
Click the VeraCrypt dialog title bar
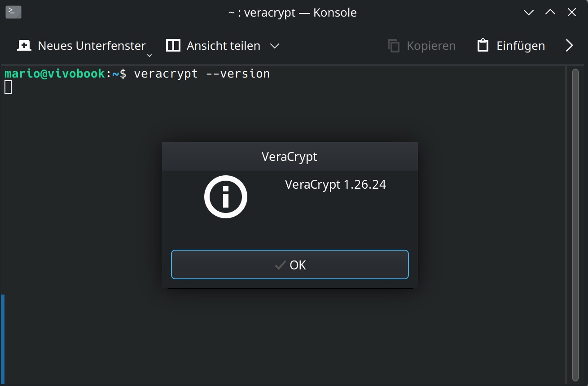[290, 156]
